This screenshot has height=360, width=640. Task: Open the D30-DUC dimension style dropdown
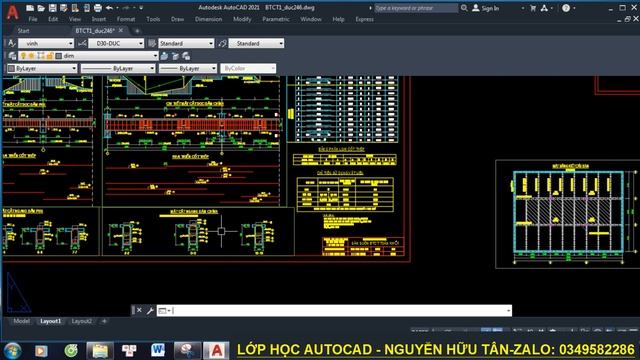point(141,43)
